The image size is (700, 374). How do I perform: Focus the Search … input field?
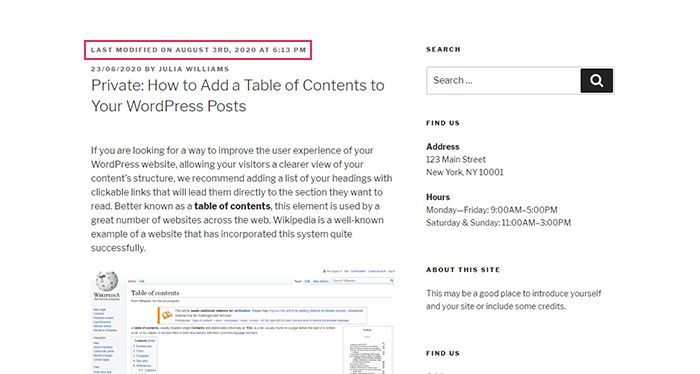504,80
